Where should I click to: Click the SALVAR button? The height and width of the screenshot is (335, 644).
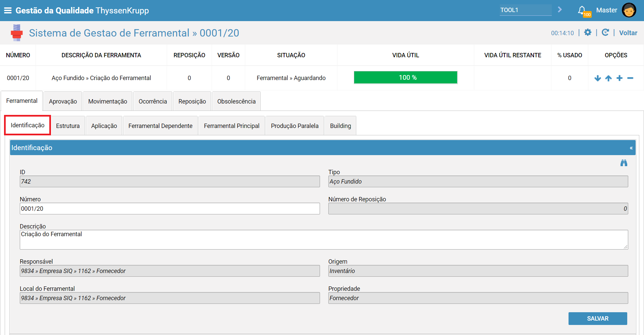point(598,319)
